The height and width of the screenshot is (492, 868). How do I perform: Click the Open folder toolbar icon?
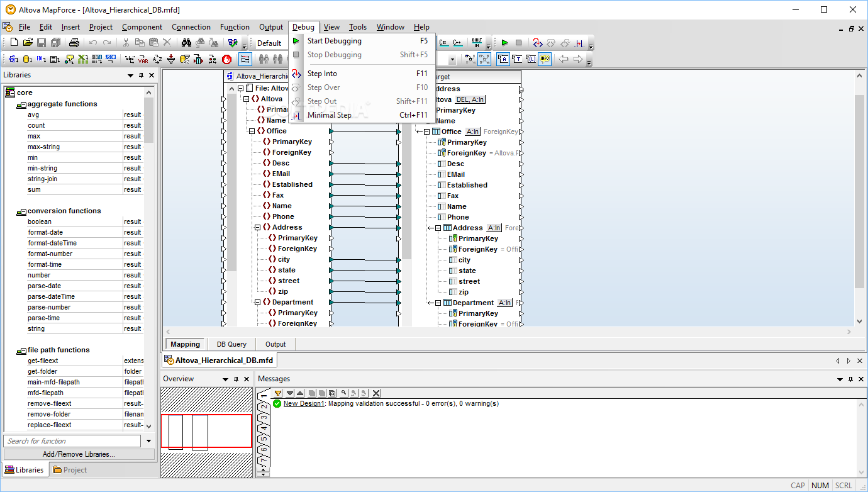pyautogui.click(x=28, y=43)
